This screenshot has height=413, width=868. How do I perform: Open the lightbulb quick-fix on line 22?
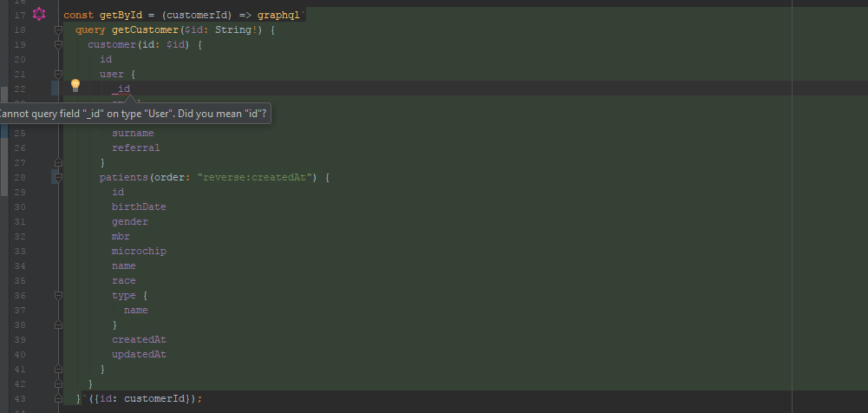tap(75, 85)
